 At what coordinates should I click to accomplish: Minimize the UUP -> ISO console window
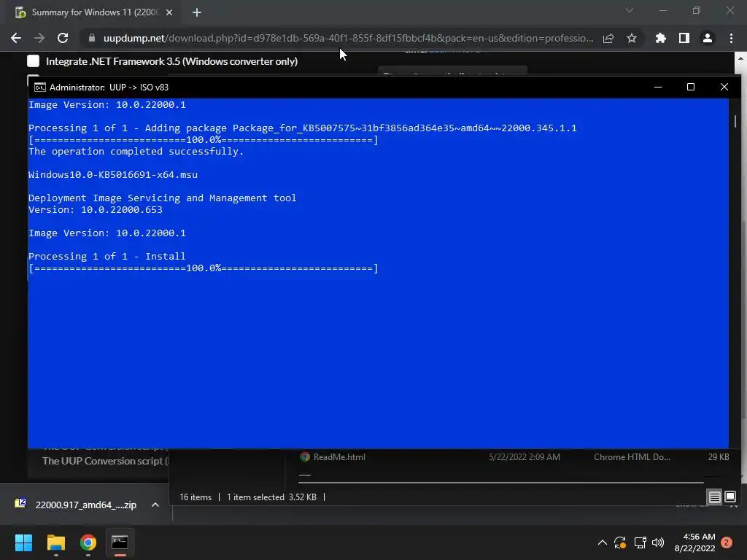(x=658, y=87)
